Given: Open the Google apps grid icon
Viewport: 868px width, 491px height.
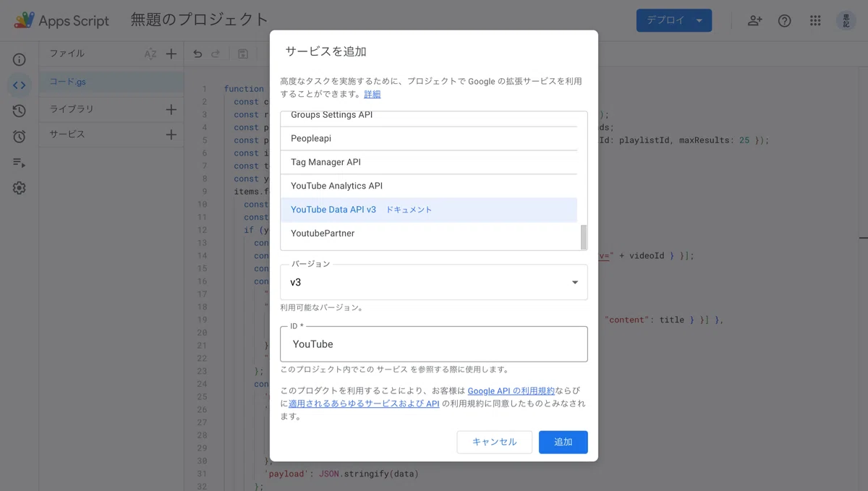Looking at the screenshot, I should point(815,20).
